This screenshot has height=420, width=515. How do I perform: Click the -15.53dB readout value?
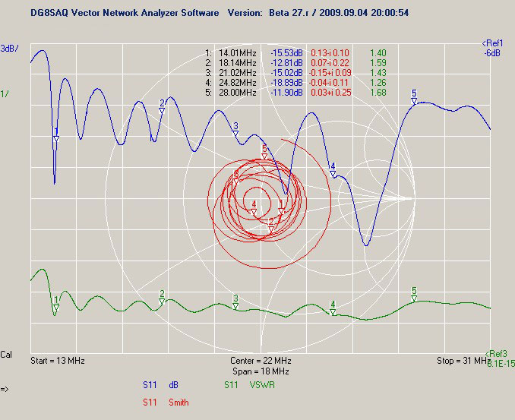click(286, 53)
